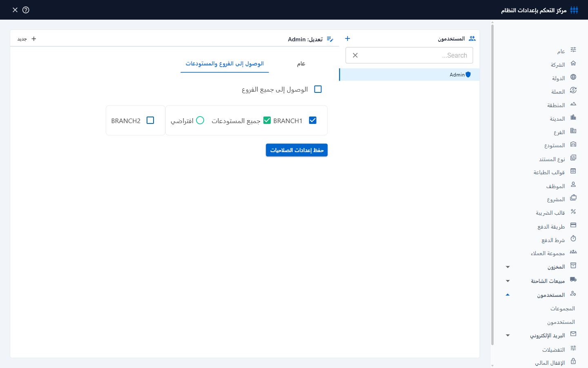
Task: Open الشركة company sidebar item
Action: point(563,65)
